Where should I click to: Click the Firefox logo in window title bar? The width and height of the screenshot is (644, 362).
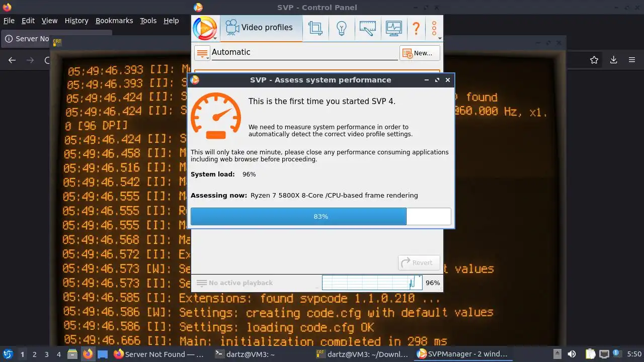tap(7, 7)
